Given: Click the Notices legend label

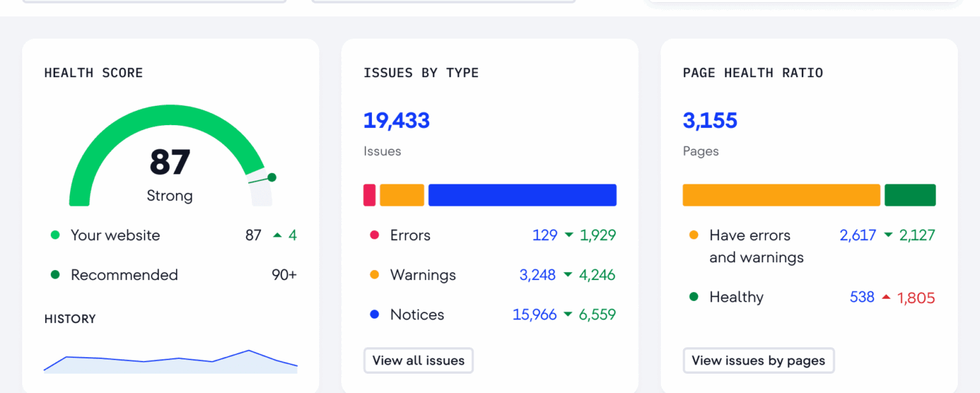Looking at the screenshot, I should pos(417,314).
